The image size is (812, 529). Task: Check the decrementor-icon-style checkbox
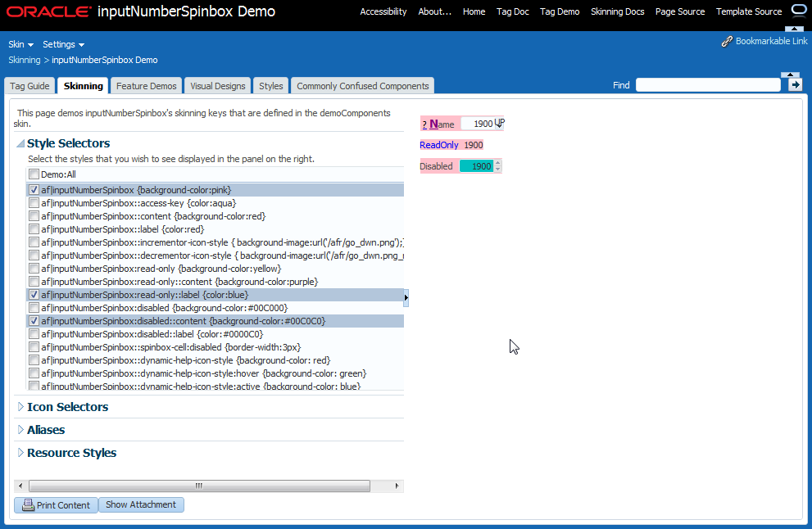pyautogui.click(x=34, y=255)
